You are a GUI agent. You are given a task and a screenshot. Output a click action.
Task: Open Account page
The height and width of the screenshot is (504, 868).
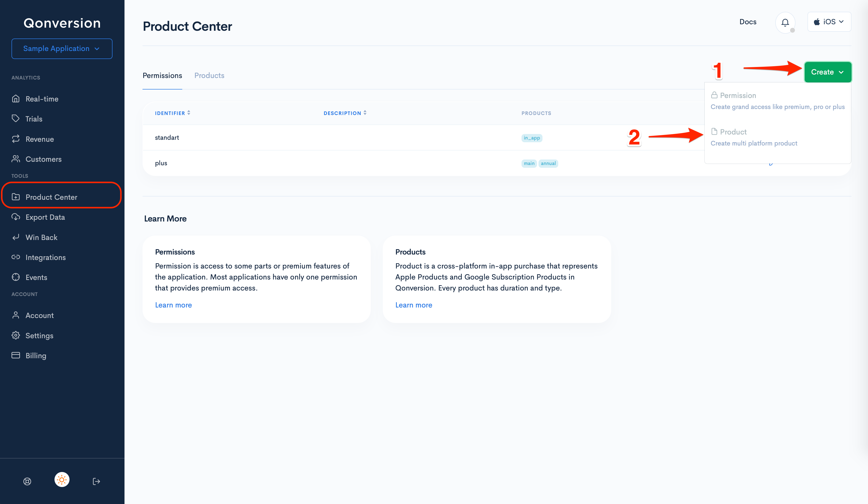point(39,315)
